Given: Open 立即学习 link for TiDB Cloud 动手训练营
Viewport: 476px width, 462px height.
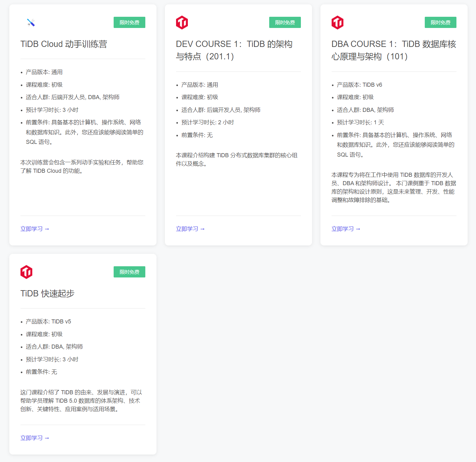Looking at the screenshot, I should point(35,229).
